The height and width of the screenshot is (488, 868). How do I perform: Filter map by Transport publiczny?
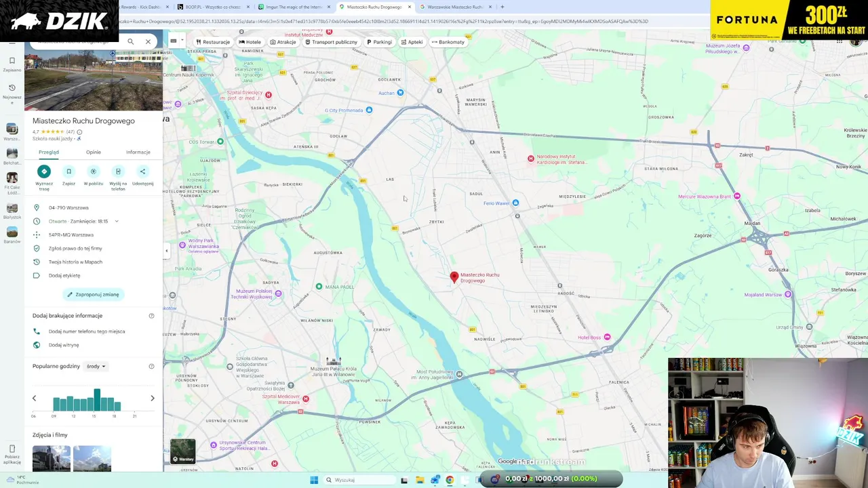[331, 42]
